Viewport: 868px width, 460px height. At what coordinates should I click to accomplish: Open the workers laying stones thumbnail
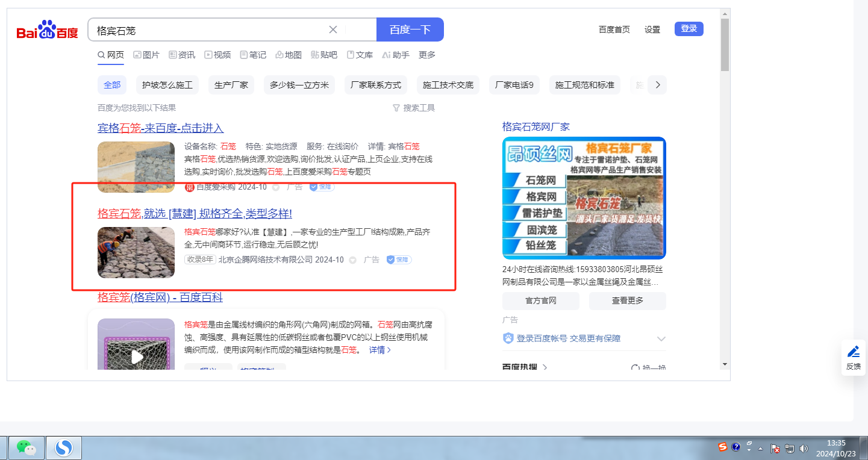click(x=136, y=252)
